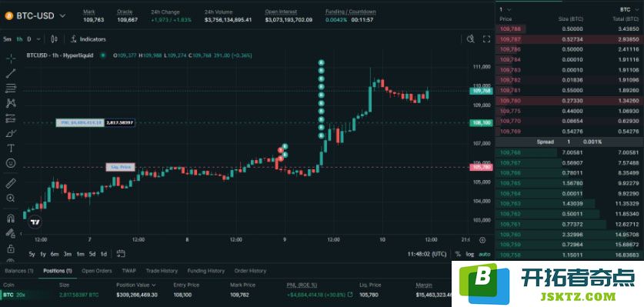The width and height of the screenshot is (644, 307).
Task: Set chart range to 6m
Action: point(54,254)
